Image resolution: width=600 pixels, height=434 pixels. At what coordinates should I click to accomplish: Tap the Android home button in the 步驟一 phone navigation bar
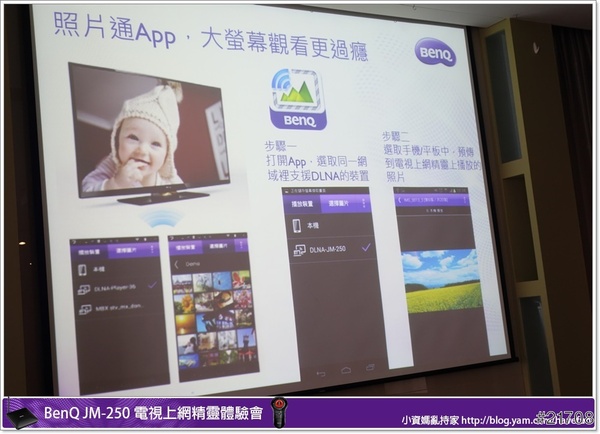[346, 370]
